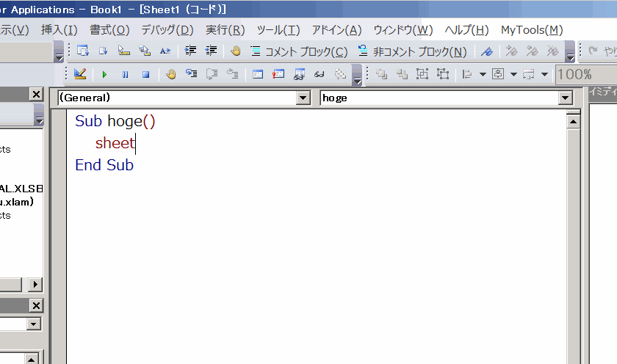Click Project Explorer scroll-right arrow
617x364 pixels.
coord(35,284)
